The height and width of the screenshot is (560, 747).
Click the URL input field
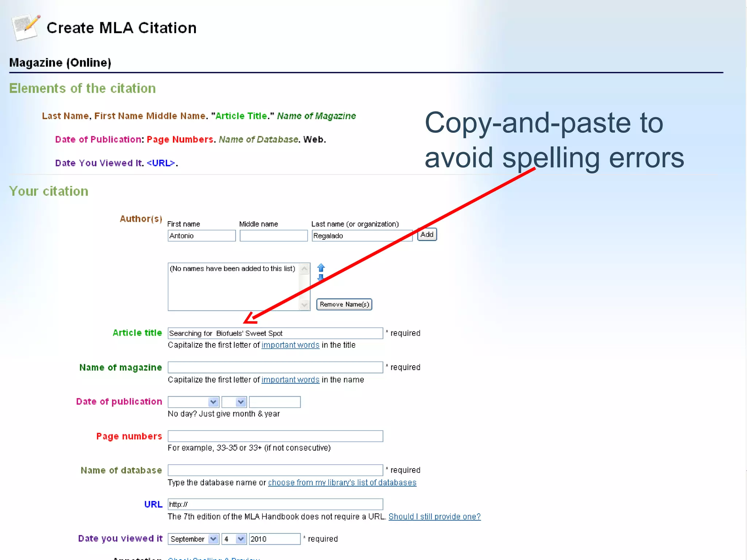tap(275, 504)
